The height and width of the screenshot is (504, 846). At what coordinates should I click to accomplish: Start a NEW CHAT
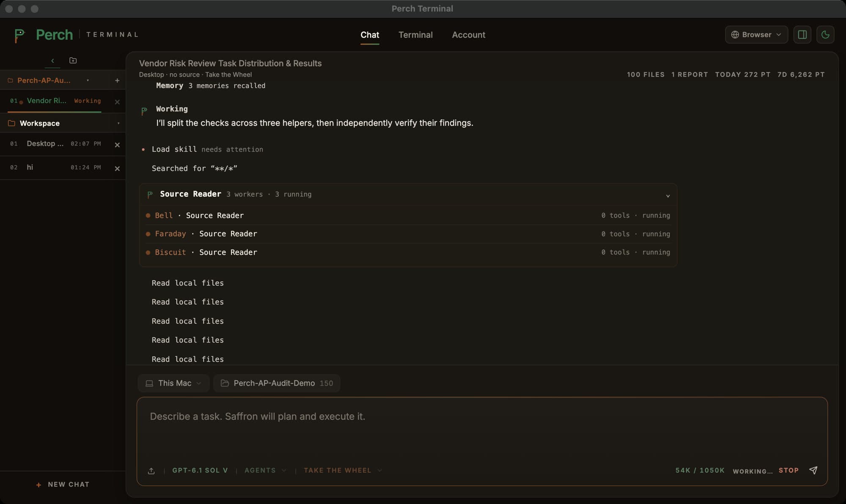tap(63, 485)
